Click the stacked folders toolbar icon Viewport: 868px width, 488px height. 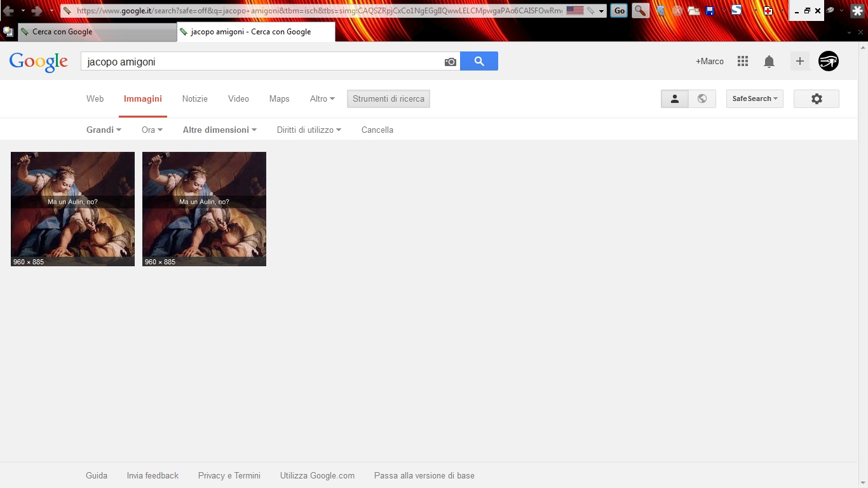click(694, 10)
